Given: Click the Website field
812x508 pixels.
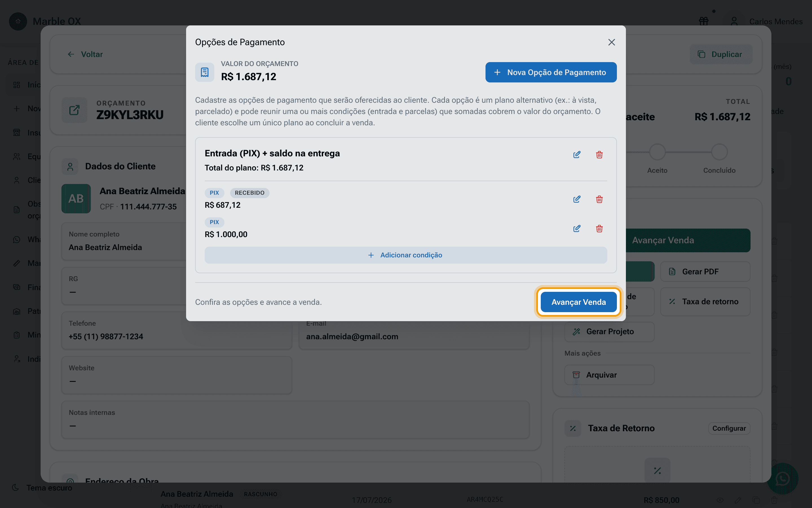Looking at the screenshot, I should pyautogui.click(x=176, y=375).
